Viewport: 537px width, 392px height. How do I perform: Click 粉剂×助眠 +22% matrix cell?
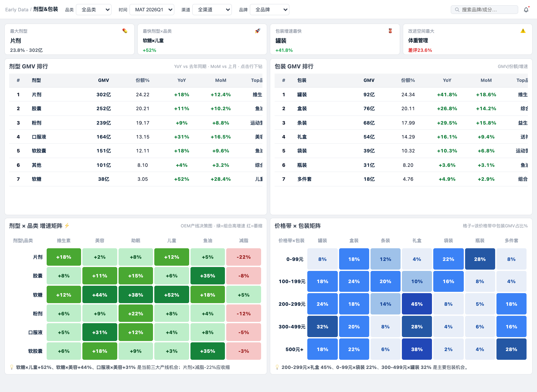pyautogui.click(x=136, y=313)
